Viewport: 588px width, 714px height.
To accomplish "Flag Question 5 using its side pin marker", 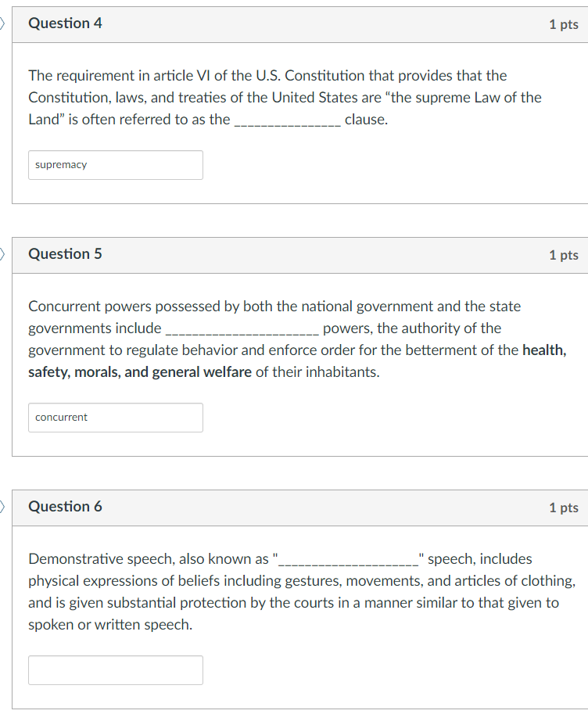I will click(x=2, y=254).
